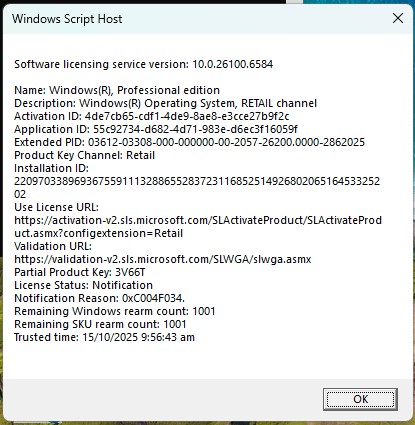Click the Notification Reason 0xC004F034 line

[x=99, y=298]
